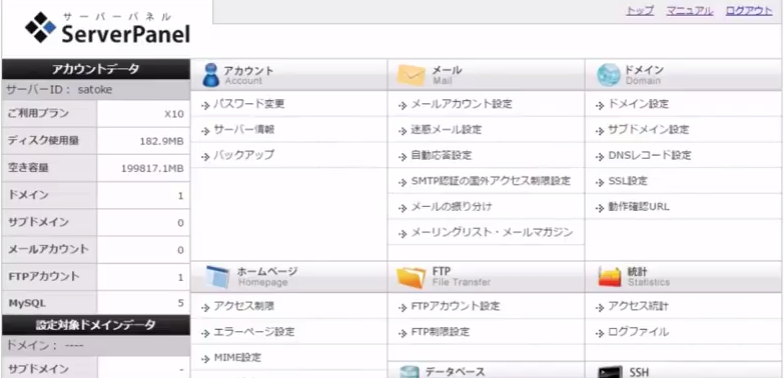Click the MySQL count 5
784x378 pixels.
pyautogui.click(x=180, y=303)
